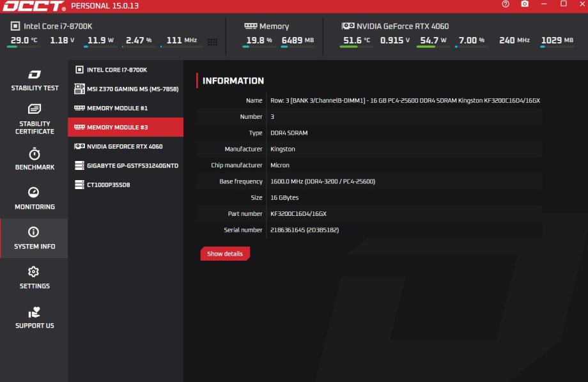Select the System Info icon

33,232
